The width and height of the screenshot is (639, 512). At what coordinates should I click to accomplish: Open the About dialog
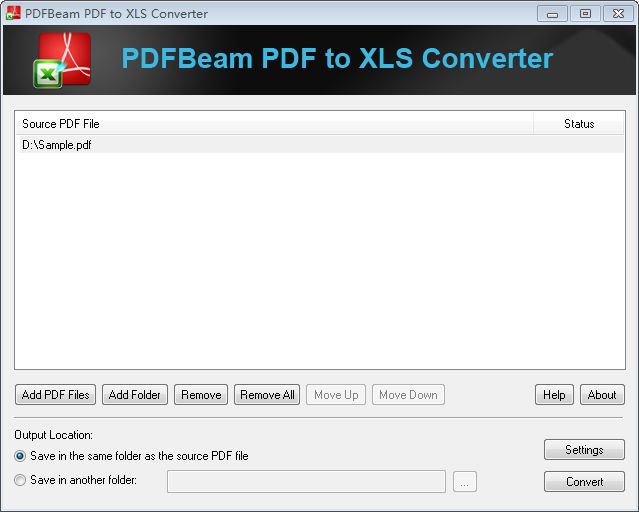(x=602, y=395)
